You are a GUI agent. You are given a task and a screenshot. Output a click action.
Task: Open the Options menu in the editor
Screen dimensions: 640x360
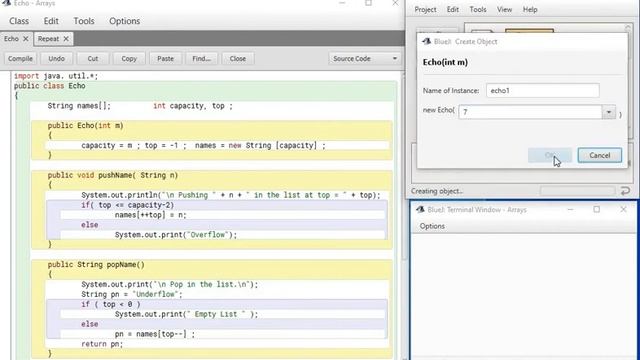point(124,21)
